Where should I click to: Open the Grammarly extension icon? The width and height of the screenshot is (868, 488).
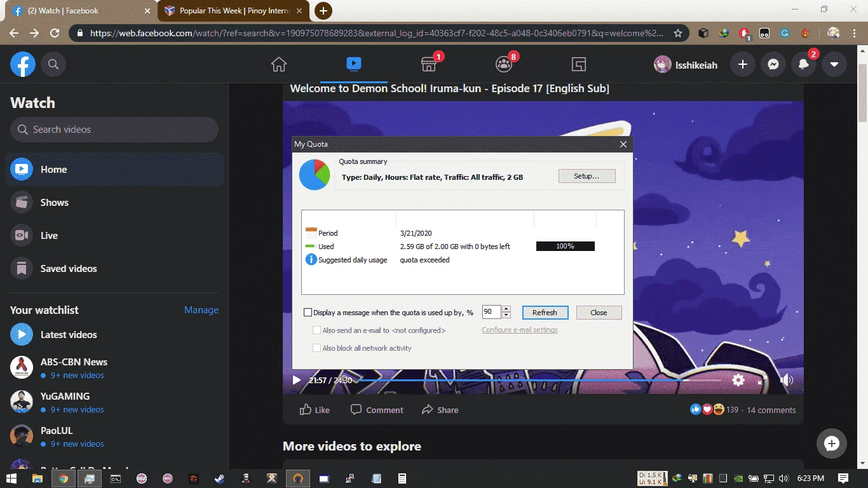tap(785, 33)
